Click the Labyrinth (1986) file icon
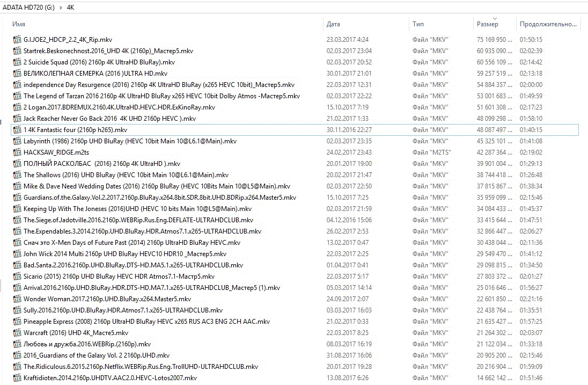This screenshot has height=385, width=588. pos(17,141)
